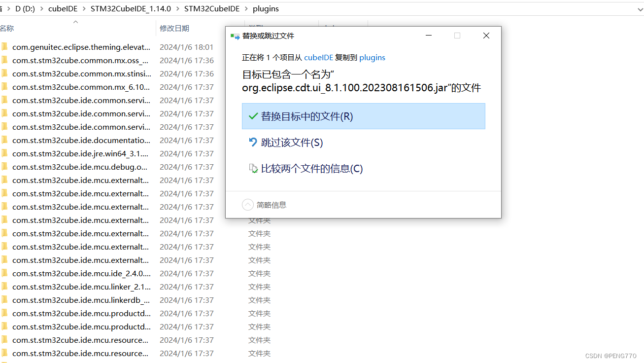Click the 修改日期 column header
This screenshot has width=644, height=363.
point(174,28)
